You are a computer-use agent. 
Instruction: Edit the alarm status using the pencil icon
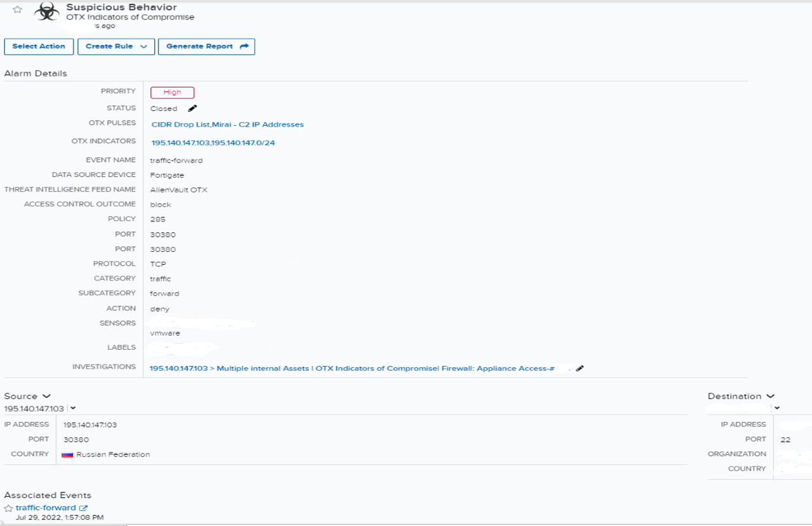pos(192,108)
